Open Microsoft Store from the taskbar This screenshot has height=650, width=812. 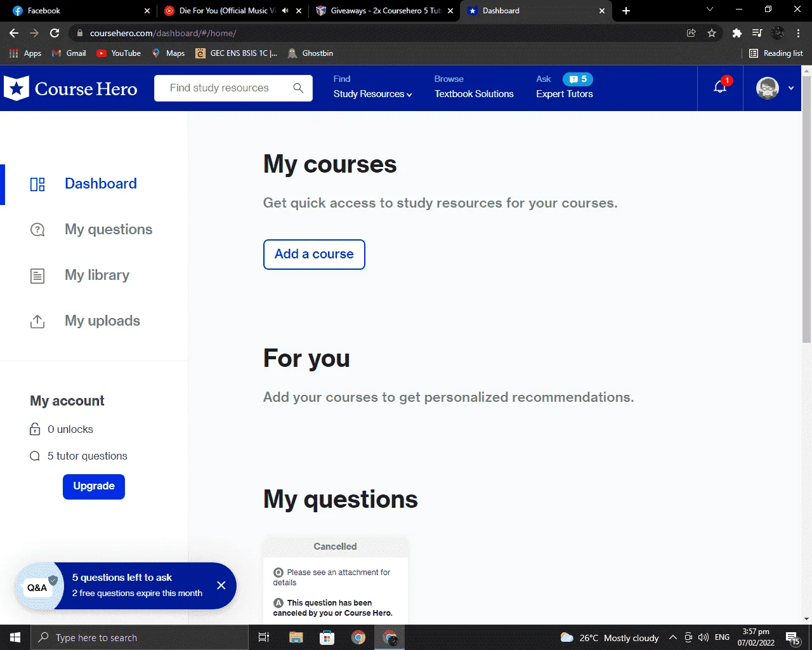[x=327, y=637]
